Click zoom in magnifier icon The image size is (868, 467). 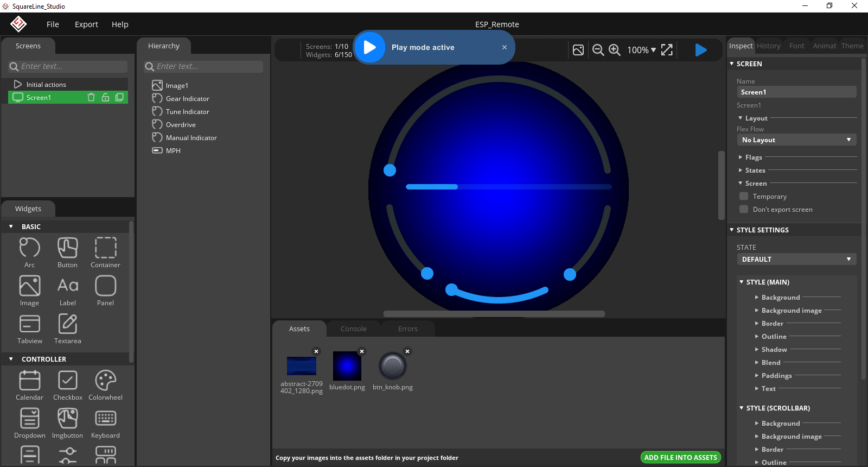point(615,50)
